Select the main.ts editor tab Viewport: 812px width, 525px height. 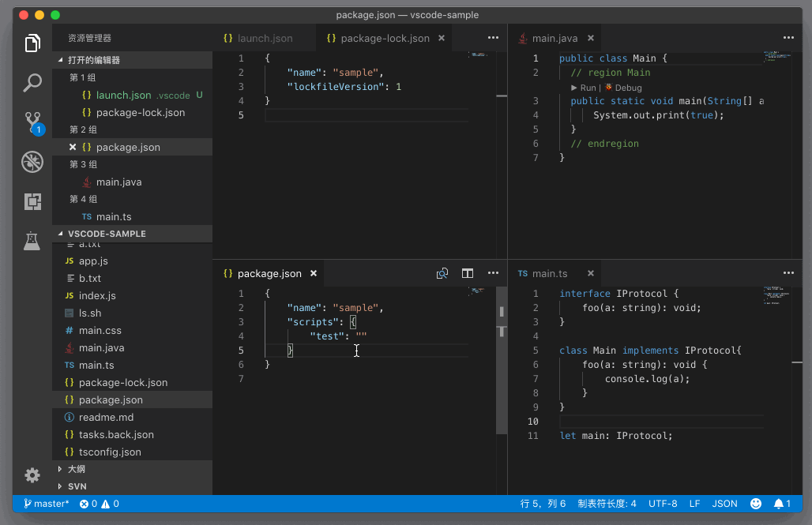(549, 273)
